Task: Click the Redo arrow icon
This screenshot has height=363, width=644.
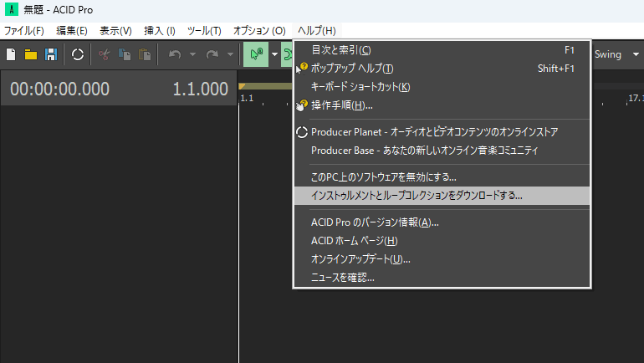Action: coord(212,54)
